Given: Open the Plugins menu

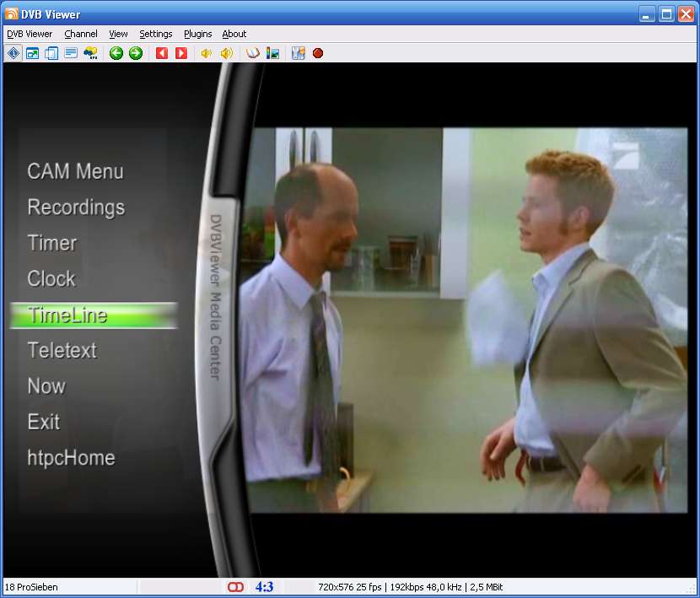Looking at the screenshot, I should [198, 34].
